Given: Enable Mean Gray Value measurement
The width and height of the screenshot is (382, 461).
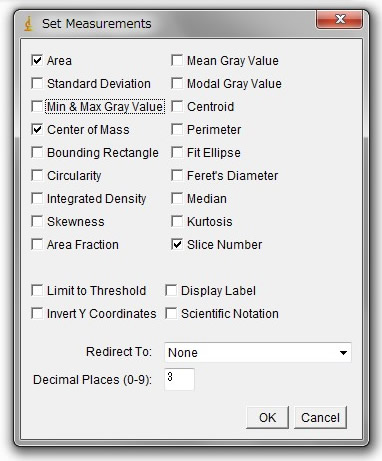Looking at the screenshot, I should [177, 60].
